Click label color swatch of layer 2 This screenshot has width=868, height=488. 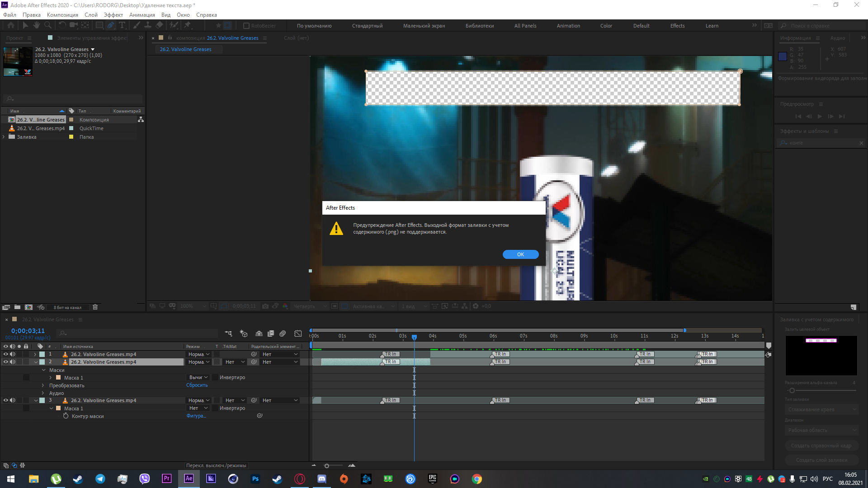pos(42,362)
